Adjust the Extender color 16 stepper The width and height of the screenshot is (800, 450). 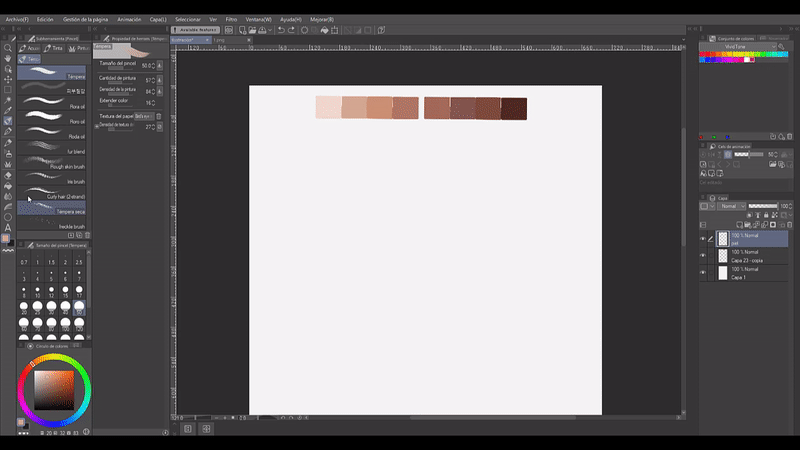[153, 103]
